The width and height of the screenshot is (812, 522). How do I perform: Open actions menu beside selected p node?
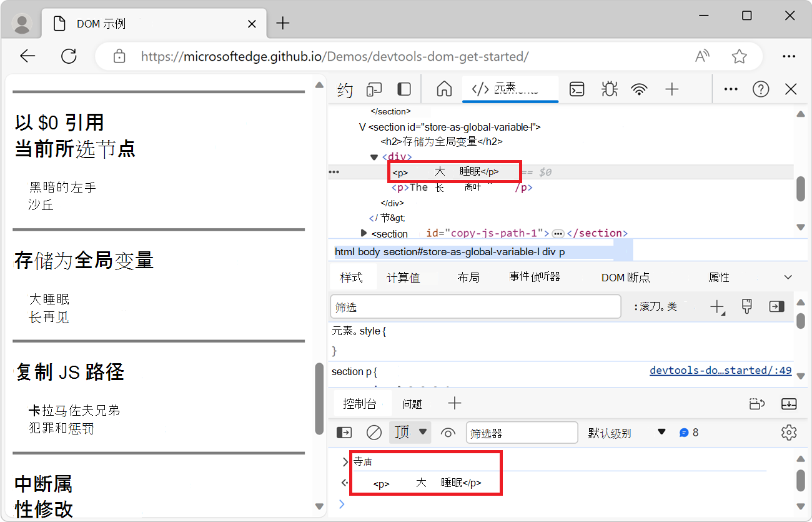coord(334,172)
